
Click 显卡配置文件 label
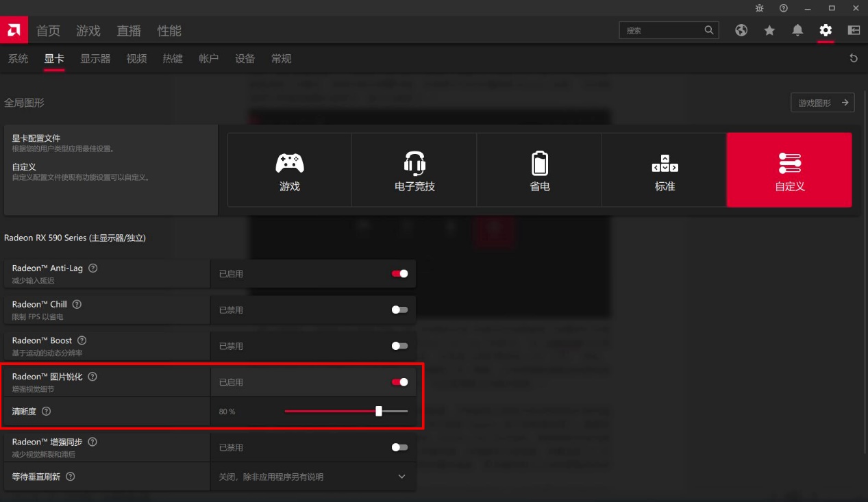tap(36, 138)
